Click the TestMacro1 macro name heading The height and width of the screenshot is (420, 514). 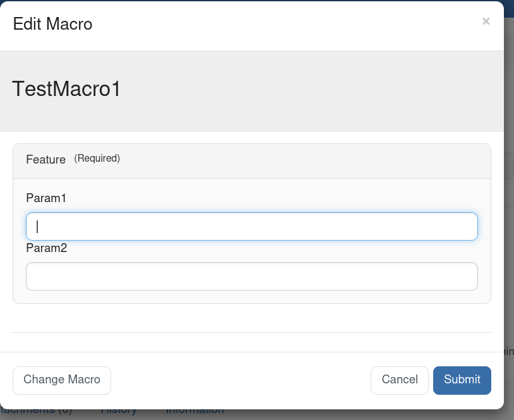coord(66,89)
